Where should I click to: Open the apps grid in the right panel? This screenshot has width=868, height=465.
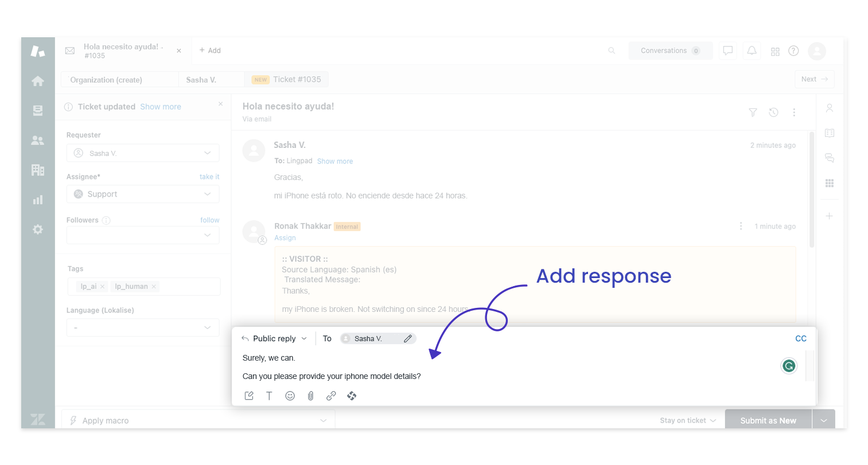829,183
